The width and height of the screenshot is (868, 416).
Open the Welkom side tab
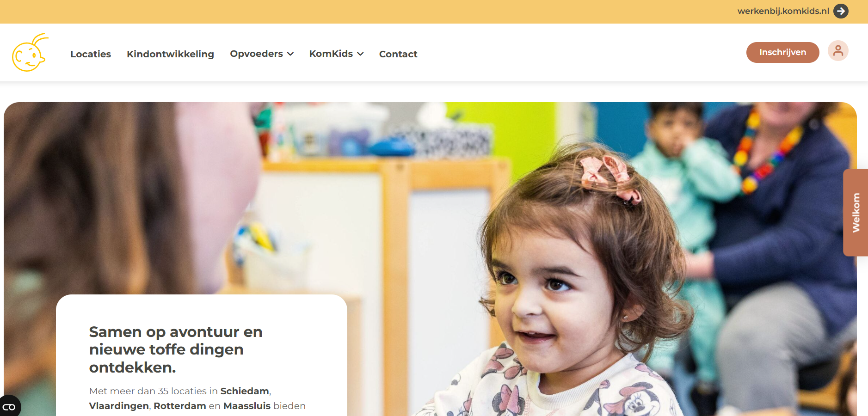(x=856, y=213)
